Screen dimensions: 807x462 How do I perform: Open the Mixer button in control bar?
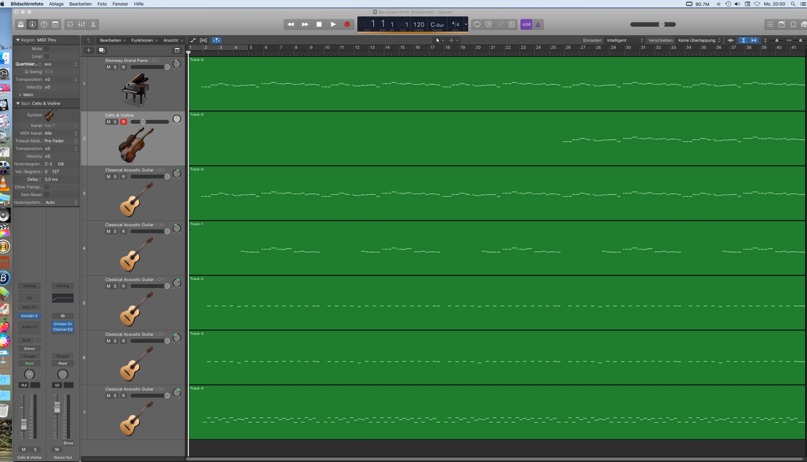81,24
